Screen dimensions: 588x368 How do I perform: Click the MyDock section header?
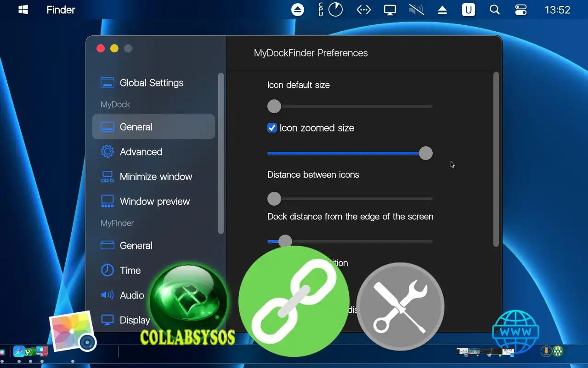(x=115, y=104)
